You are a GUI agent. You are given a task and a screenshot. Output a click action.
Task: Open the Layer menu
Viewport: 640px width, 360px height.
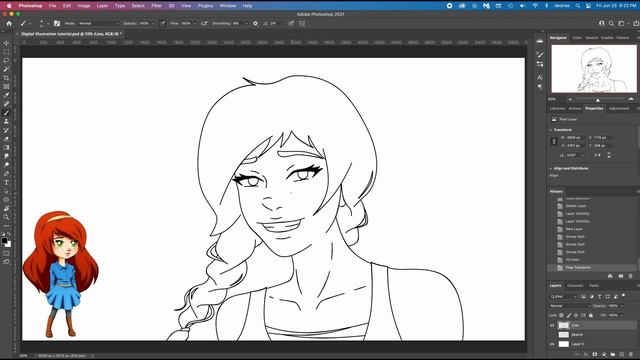(x=102, y=6)
